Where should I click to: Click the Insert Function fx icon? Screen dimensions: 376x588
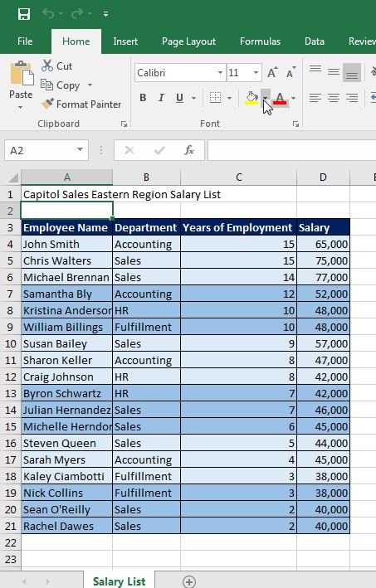click(189, 150)
